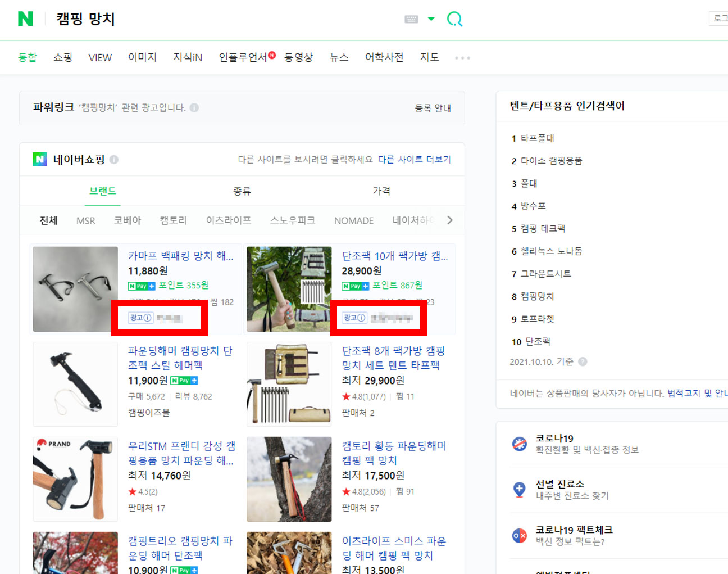Open 캠토리 황동 파운딩해머 thumbnail
Image resolution: width=728 pixels, height=574 pixels.
289,479
